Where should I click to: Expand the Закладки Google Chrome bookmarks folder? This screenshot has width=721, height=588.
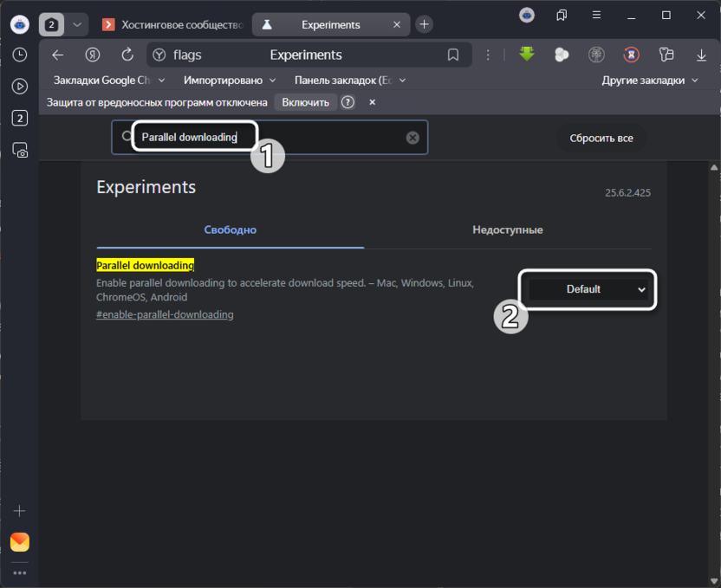[x=109, y=81]
